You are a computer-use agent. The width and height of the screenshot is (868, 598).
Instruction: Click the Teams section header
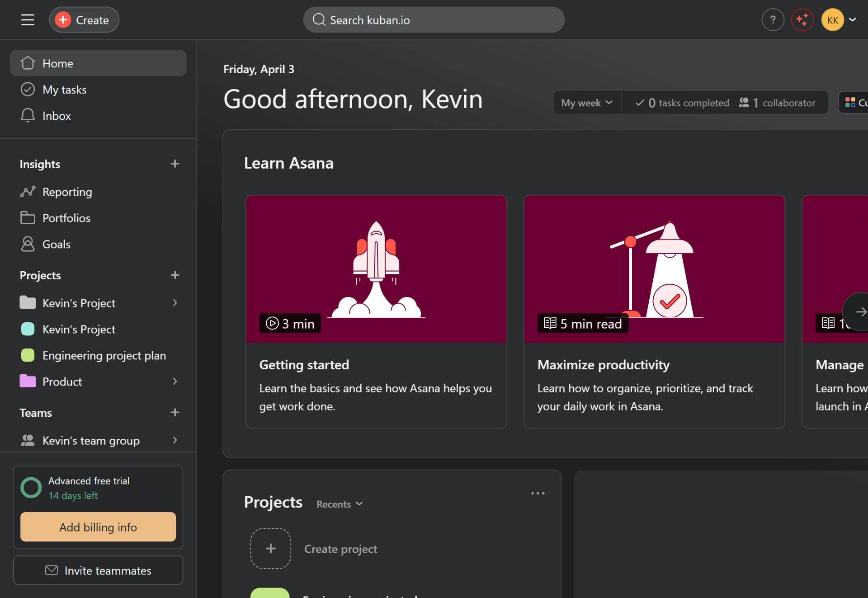point(36,413)
